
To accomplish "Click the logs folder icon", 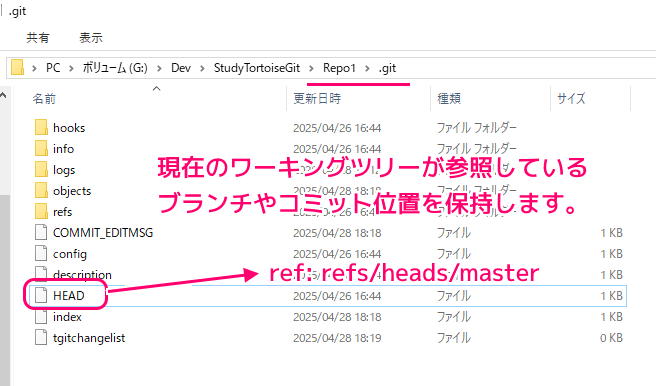I will (41, 170).
